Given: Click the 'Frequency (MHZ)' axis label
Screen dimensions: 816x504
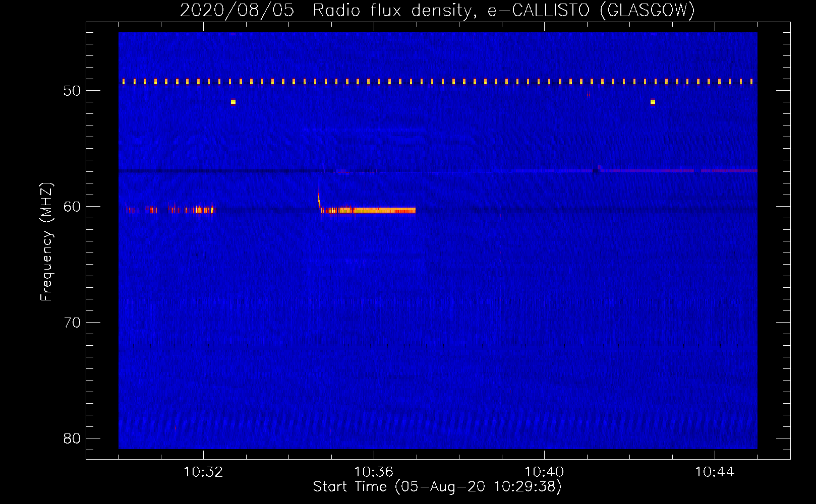Looking at the screenshot, I should coord(46,242).
